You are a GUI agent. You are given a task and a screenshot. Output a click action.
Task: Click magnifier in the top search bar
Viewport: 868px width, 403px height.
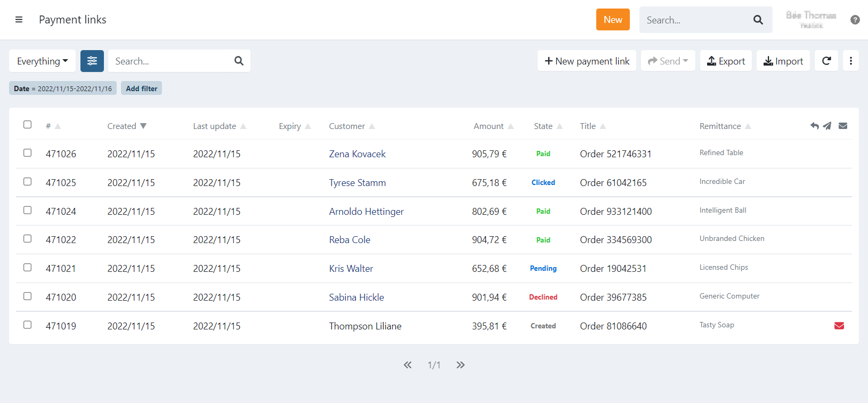pyautogui.click(x=758, y=20)
